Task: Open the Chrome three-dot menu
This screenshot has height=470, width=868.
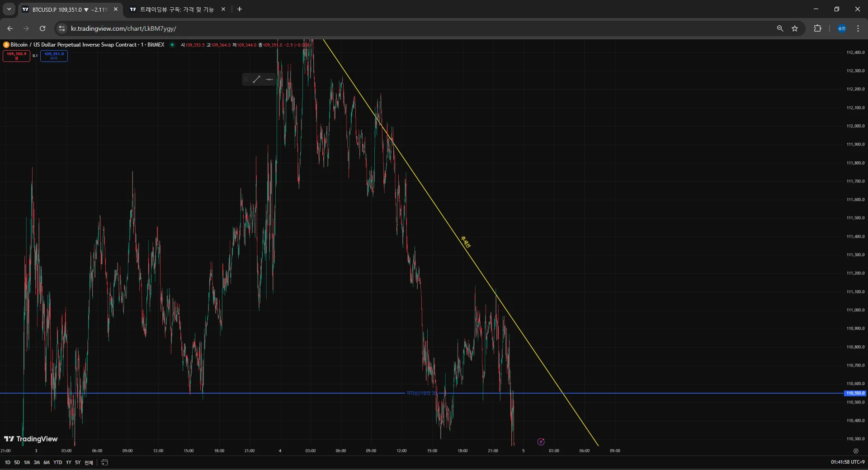Action: pyautogui.click(x=858, y=28)
